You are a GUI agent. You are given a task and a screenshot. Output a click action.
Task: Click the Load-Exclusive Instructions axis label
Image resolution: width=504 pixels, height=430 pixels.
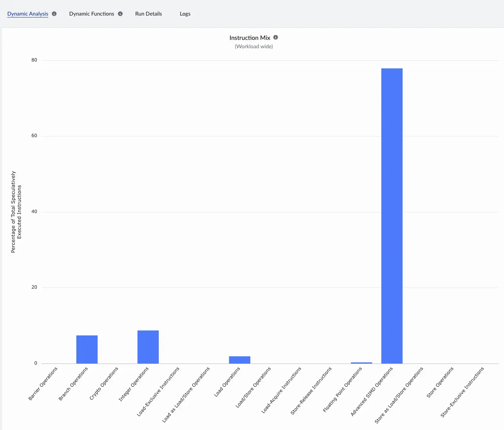(x=158, y=391)
